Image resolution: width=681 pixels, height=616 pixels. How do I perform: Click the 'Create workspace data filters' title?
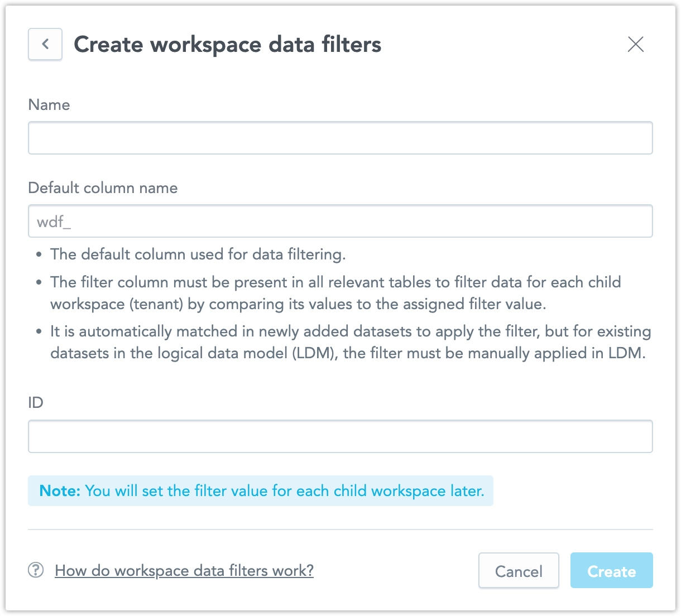[x=228, y=44]
